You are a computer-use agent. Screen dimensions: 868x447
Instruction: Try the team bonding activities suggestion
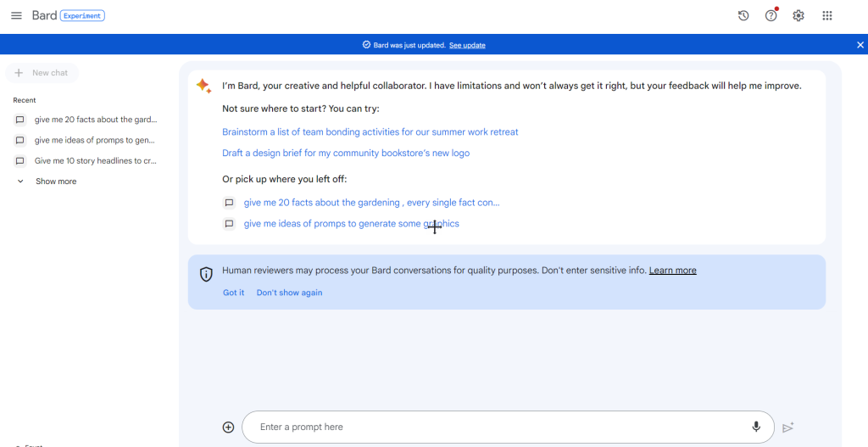coord(370,131)
